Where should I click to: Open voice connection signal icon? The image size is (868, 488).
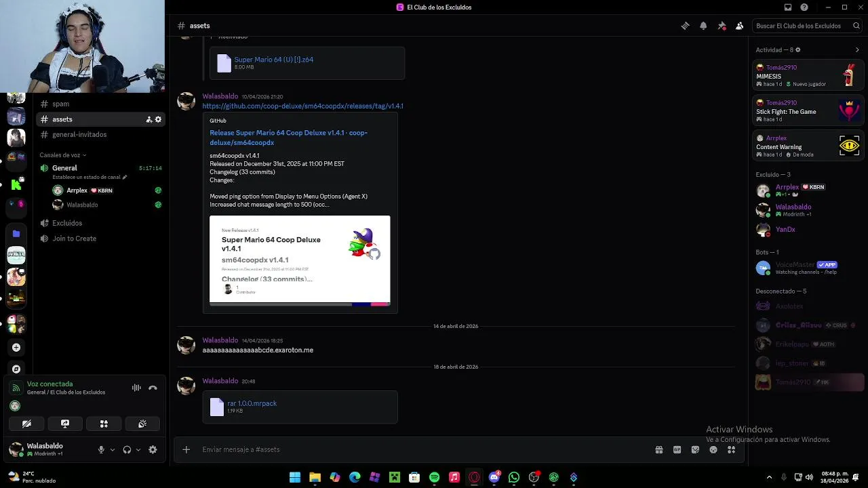click(x=16, y=388)
